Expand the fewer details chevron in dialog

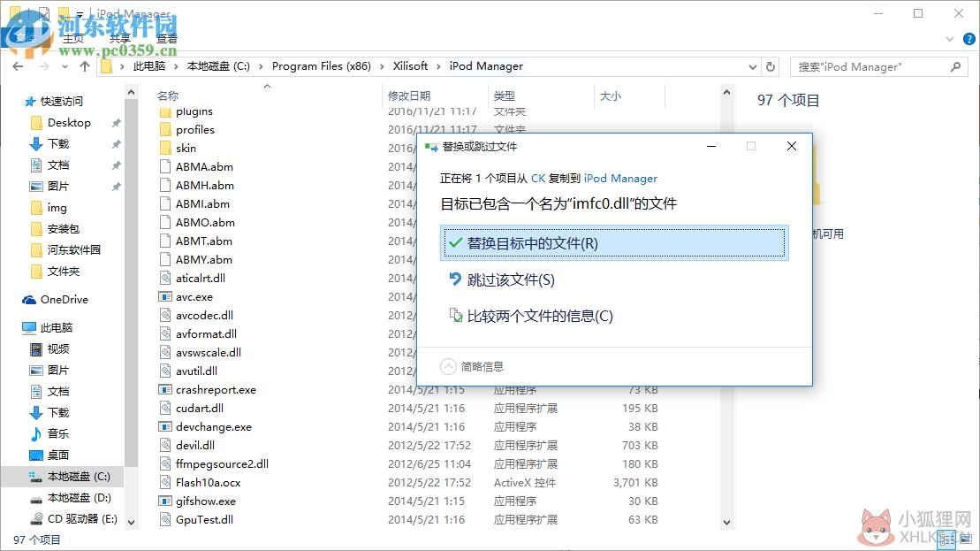tap(448, 366)
